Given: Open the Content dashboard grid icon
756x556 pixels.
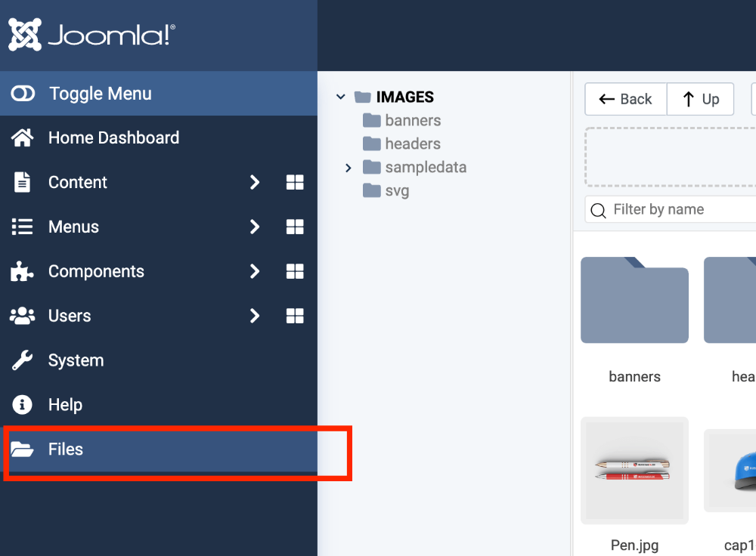Looking at the screenshot, I should [x=295, y=183].
